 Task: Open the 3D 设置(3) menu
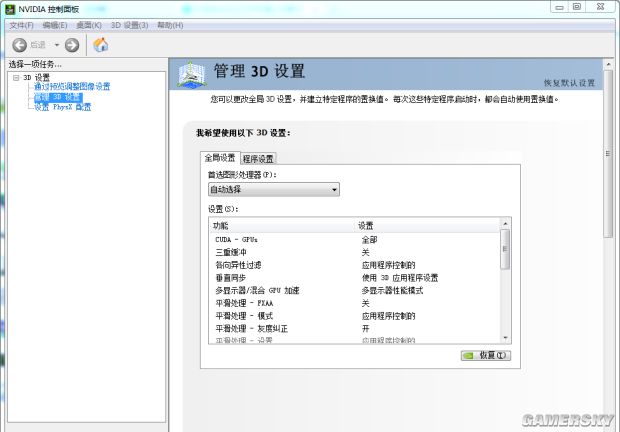[x=129, y=25]
